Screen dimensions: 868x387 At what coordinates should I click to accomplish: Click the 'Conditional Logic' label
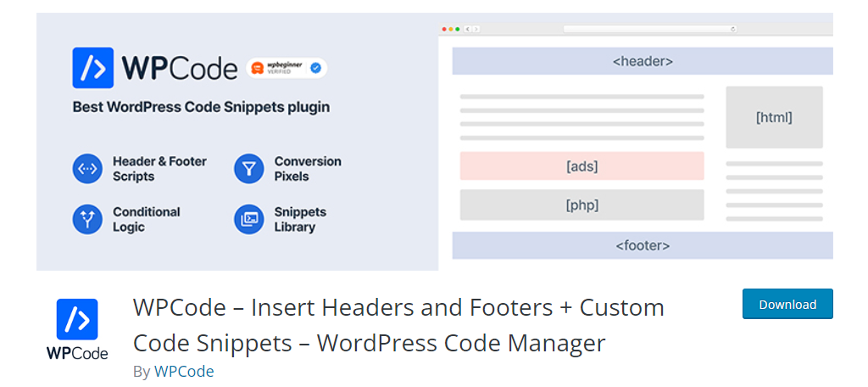point(146,220)
